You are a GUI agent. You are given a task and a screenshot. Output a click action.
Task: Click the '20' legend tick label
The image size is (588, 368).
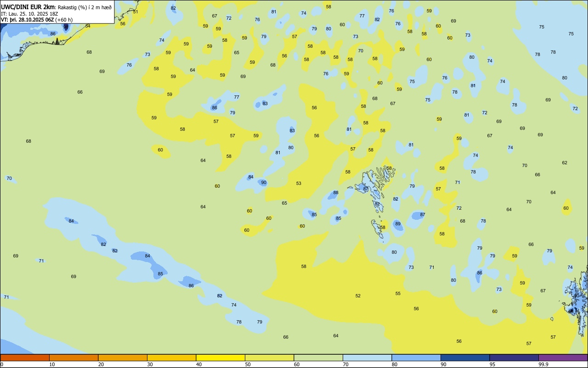pos(101,364)
